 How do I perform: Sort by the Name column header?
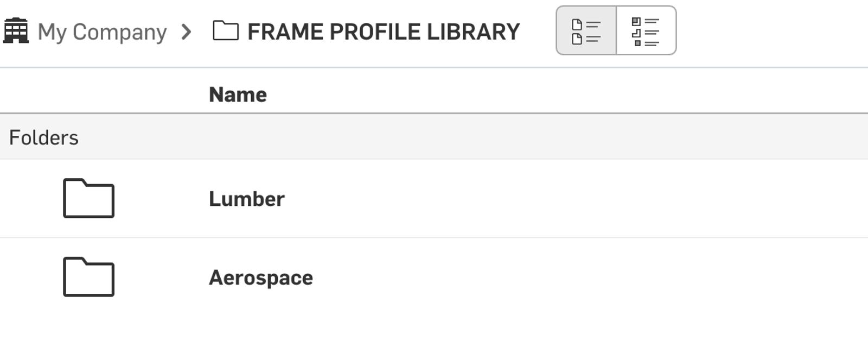tap(238, 94)
